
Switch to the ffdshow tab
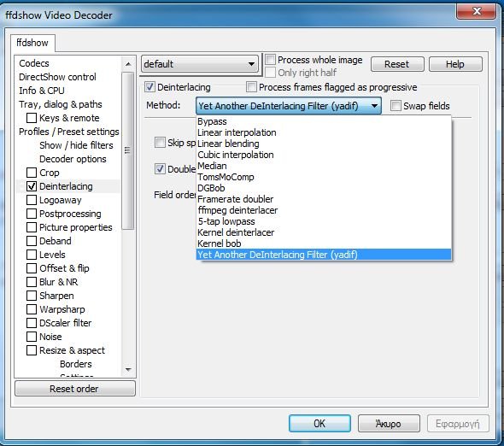click(32, 43)
